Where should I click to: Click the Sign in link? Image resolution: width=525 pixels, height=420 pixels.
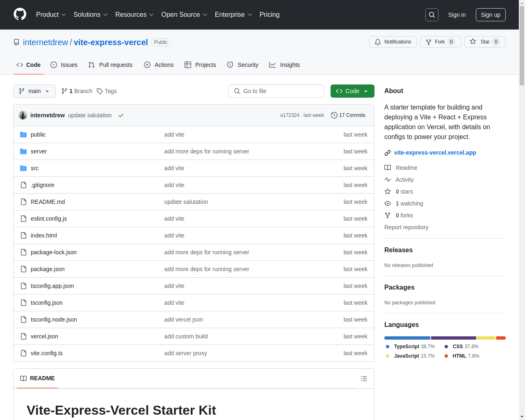point(457,15)
